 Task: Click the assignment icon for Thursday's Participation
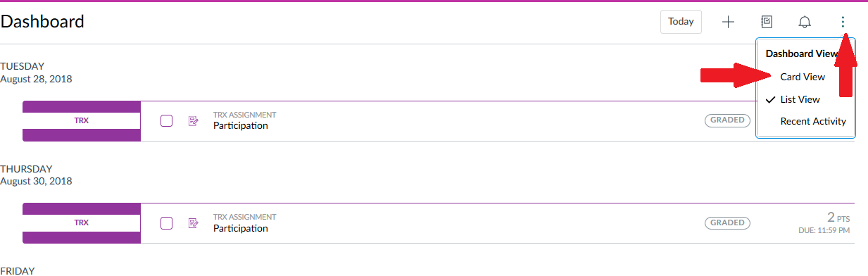[194, 223]
